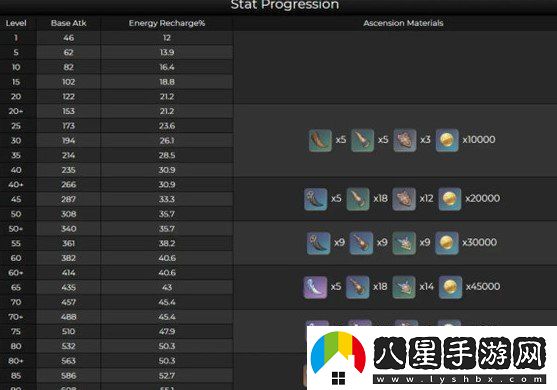Click the Base Atk column header

tap(69, 23)
